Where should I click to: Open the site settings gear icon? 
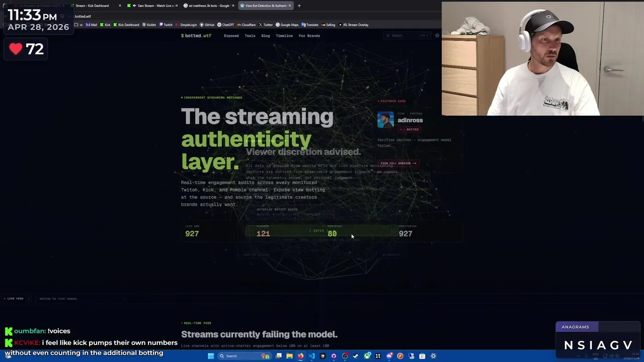point(437,36)
